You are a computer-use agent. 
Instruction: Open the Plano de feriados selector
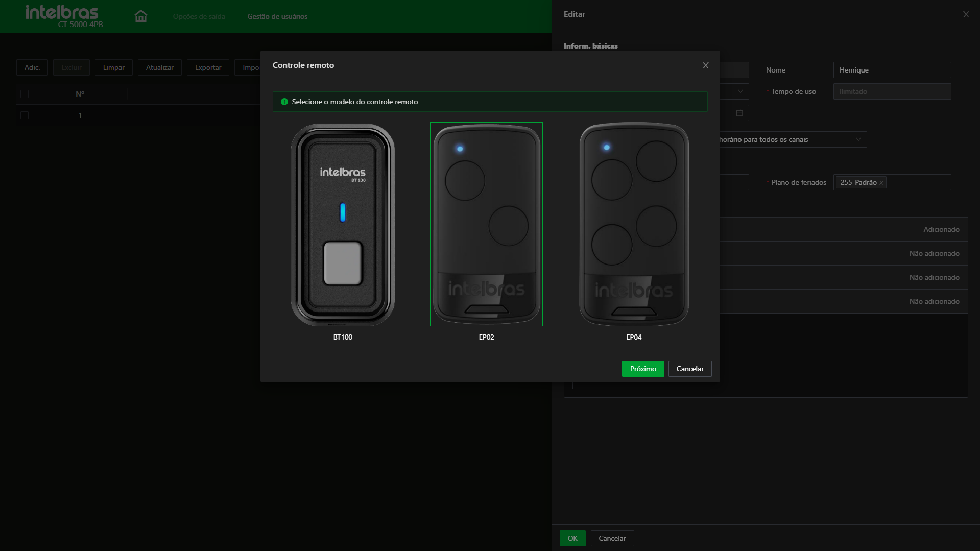(919, 182)
